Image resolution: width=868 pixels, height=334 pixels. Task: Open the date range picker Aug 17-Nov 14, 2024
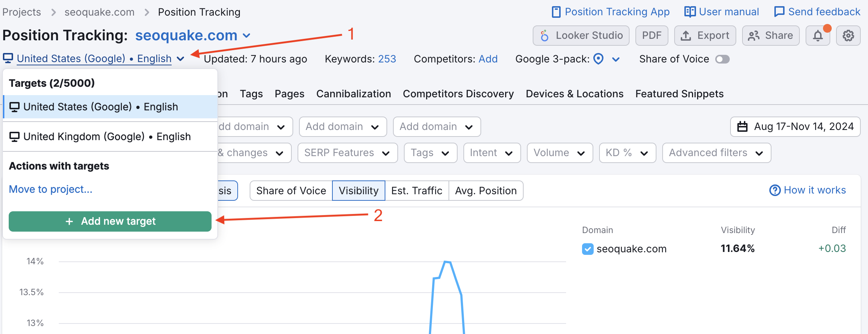795,127
